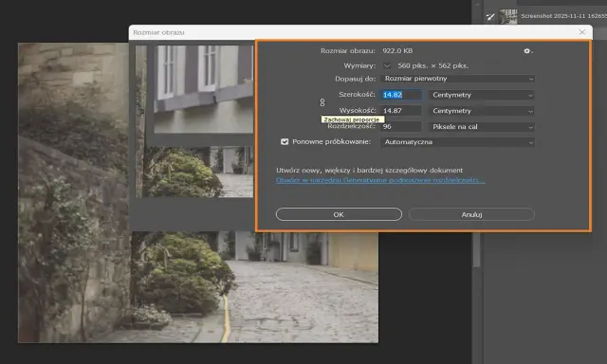607x364 pixels.
Task: Open the Automatyczna resampling method dropdown
Action: pyautogui.click(x=458, y=142)
